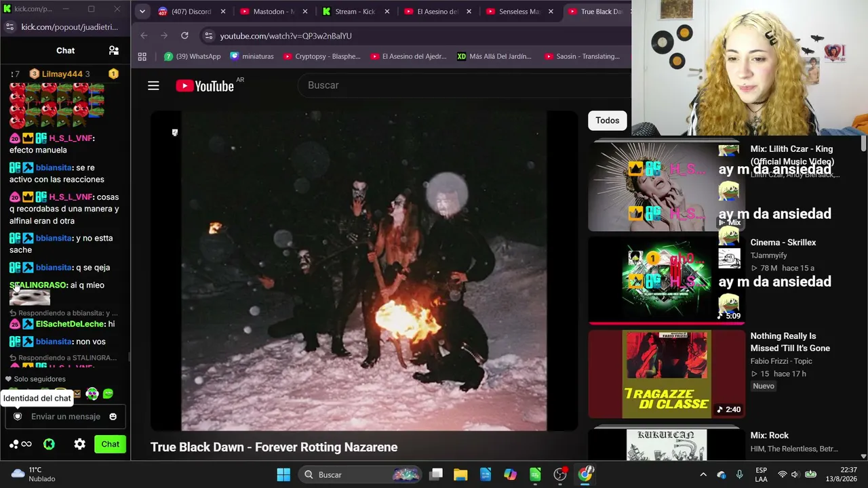Open the Kick chat user list icon
Image resolution: width=868 pixels, height=488 pixels.
114,50
